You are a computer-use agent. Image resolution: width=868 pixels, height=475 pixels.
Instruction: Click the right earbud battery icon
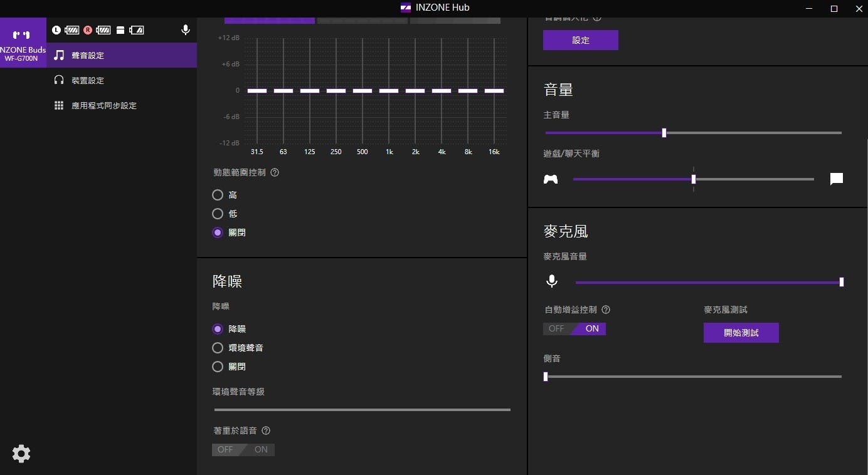103,29
